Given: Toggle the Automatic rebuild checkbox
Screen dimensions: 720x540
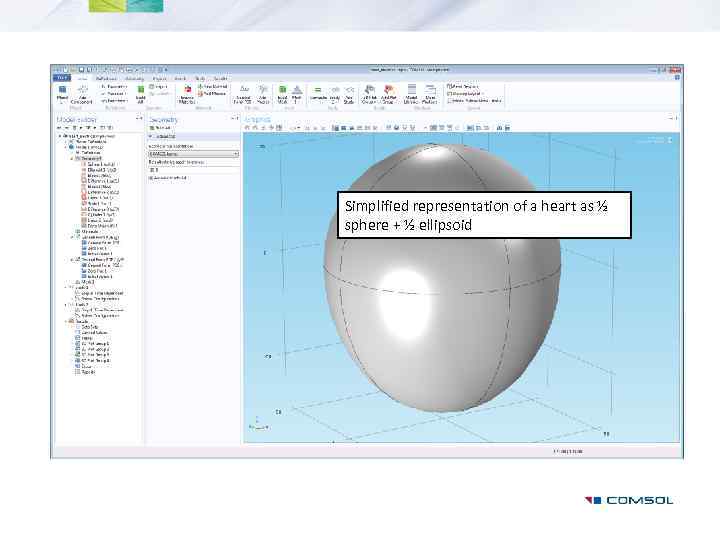Looking at the screenshot, I should pos(150,178).
